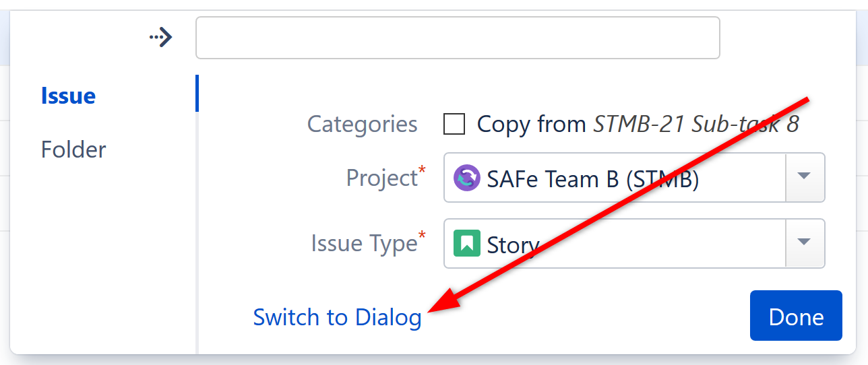Focus the empty summary text field
The height and width of the screenshot is (365, 868).
[458, 38]
